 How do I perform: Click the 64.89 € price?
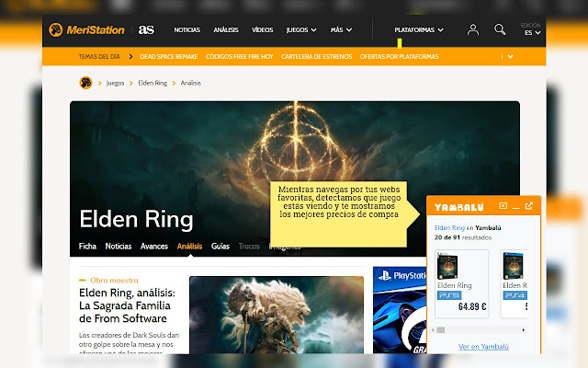(x=472, y=306)
